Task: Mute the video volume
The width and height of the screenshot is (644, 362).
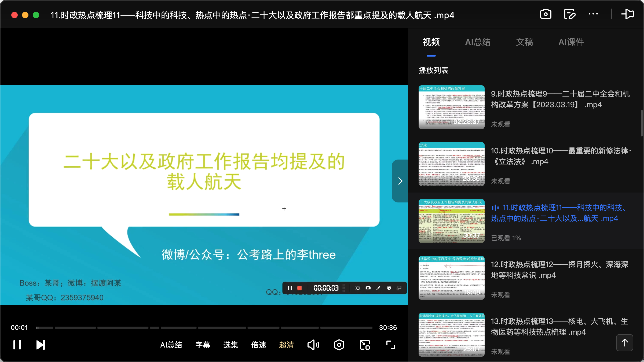Action: [x=313, y=345]
